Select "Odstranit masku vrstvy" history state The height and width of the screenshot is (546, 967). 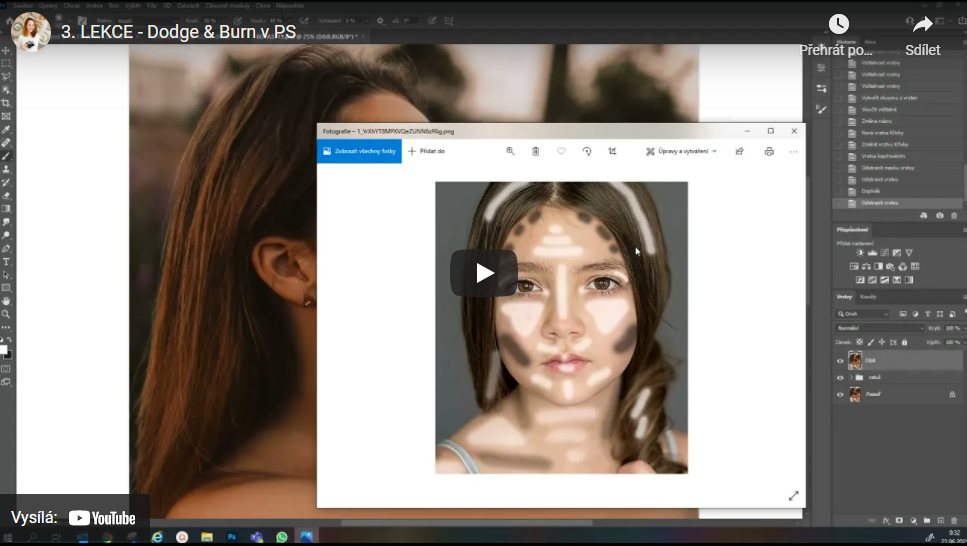coord(888,168)
